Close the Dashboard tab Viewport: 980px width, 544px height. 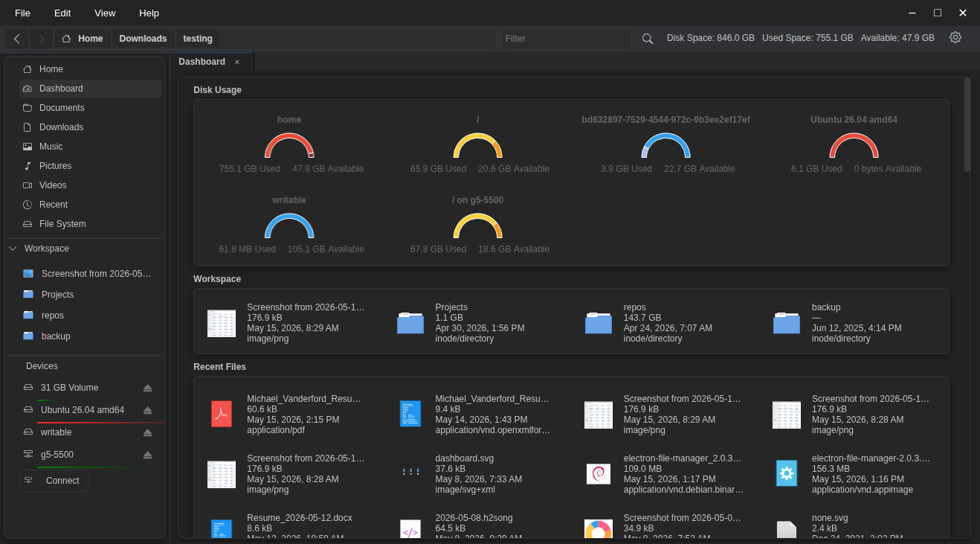237,62
